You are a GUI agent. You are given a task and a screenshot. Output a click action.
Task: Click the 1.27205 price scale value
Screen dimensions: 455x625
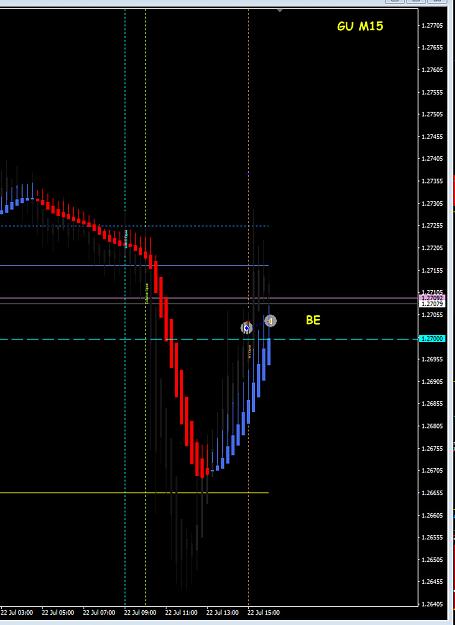pos(432,248)
